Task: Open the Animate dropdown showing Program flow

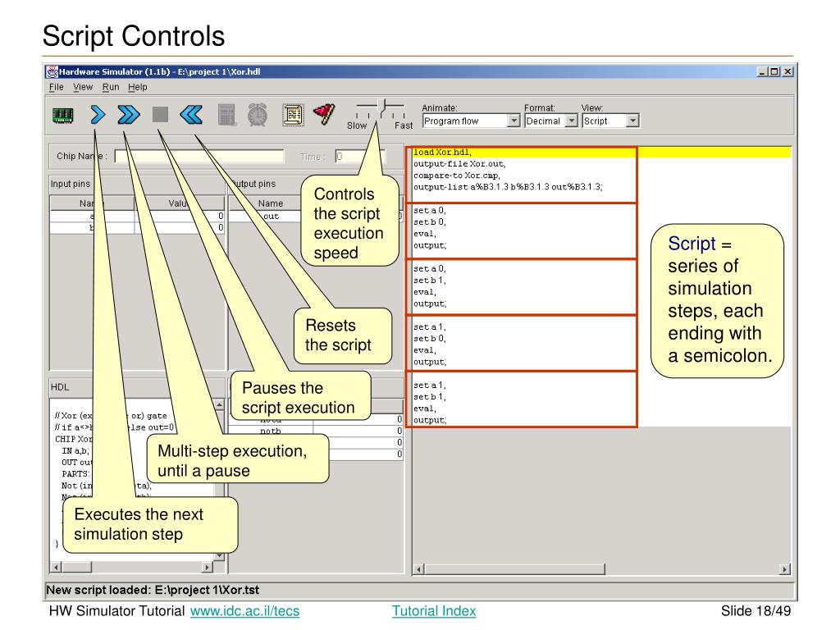Action: [471, 121]
